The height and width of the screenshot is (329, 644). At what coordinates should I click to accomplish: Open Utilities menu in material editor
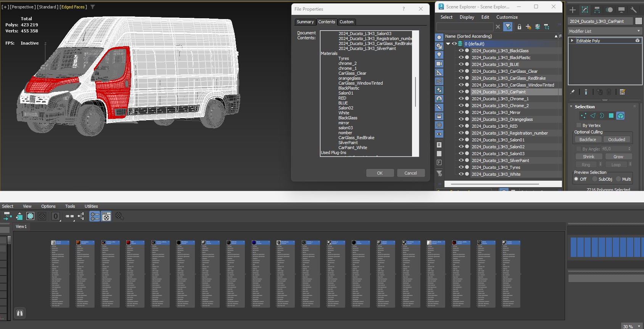(x=91, y=206)
